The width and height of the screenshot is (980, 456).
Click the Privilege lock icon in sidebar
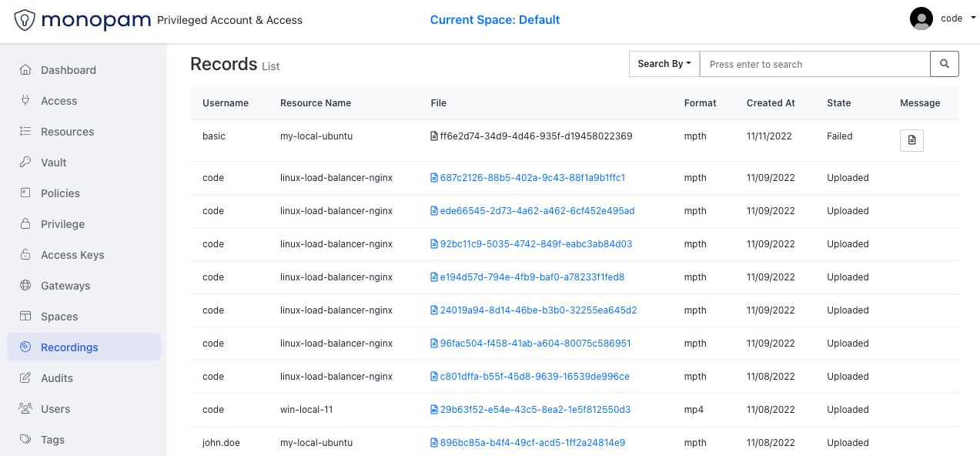coord(25,224)
